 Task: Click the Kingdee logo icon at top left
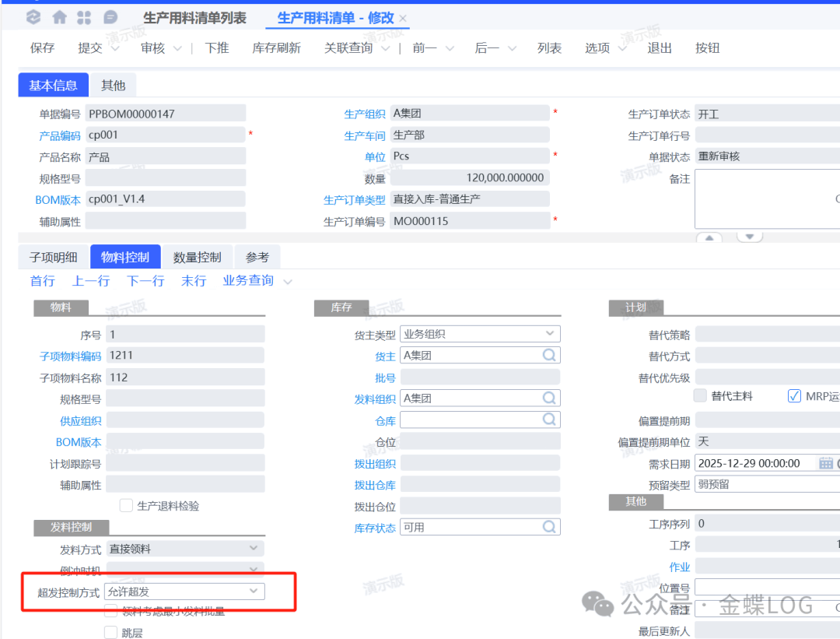click(x=33, y=17)
